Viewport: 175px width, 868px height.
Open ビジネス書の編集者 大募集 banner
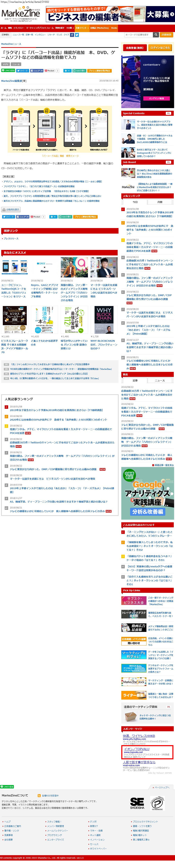point(110,15)
